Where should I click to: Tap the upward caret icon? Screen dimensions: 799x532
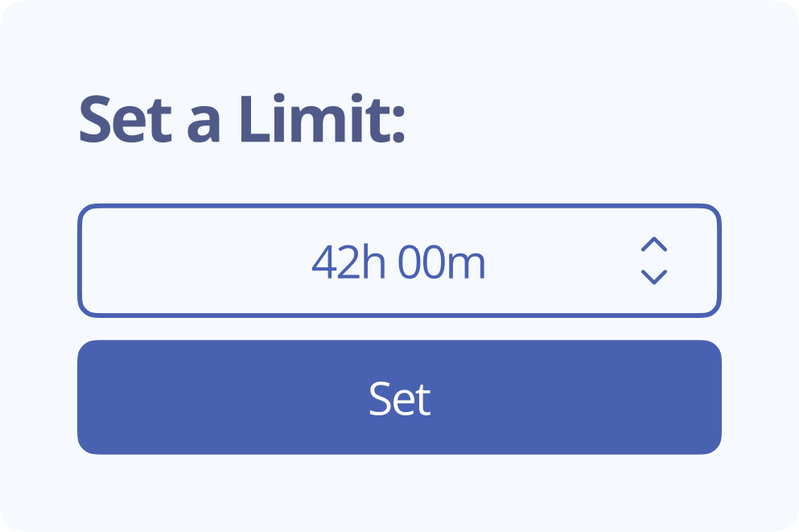pos(654,245)
